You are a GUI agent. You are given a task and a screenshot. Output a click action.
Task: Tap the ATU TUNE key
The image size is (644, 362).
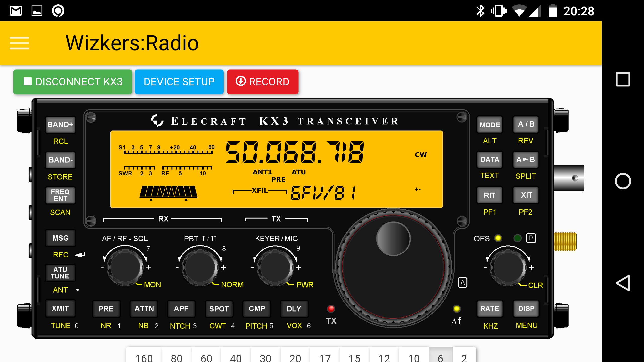coord(60,273)
